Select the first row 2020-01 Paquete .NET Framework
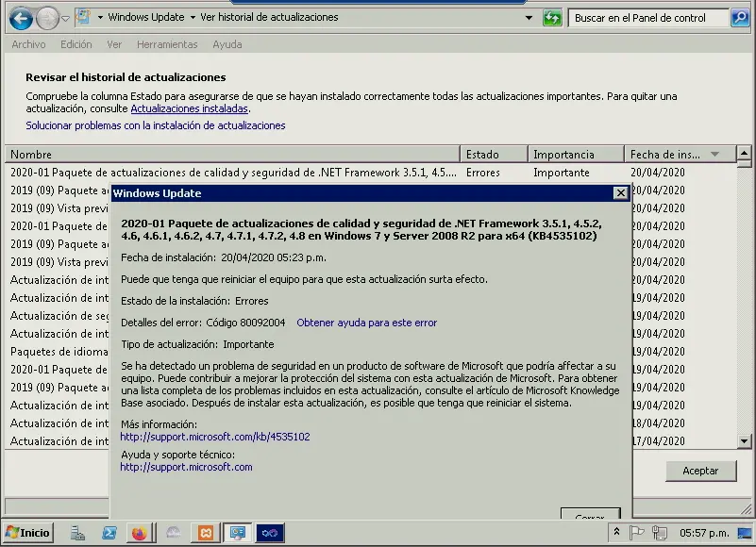756x547 pixels. pyautogui.click(x=371, y=173)
